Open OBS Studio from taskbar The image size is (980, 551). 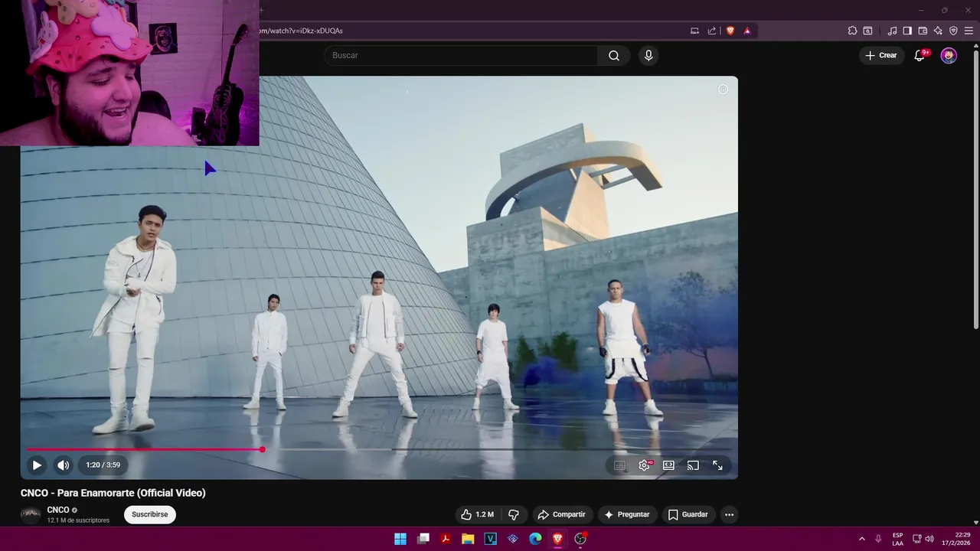coord(580,539)
